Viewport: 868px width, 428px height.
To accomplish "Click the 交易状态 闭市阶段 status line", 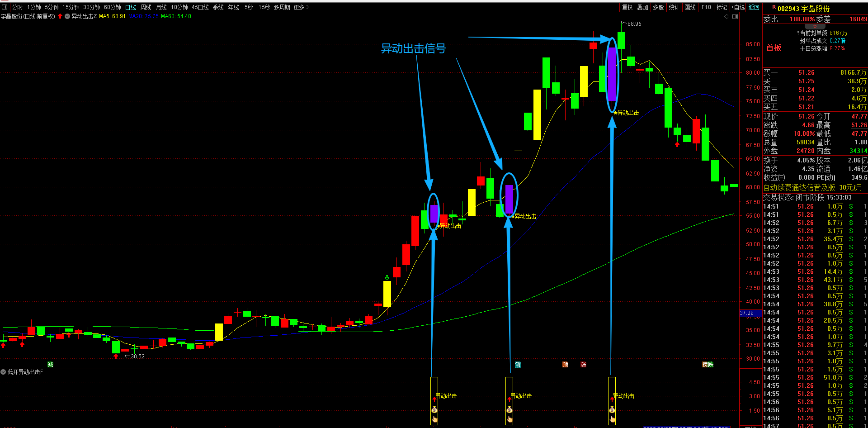I will (807, 197).
